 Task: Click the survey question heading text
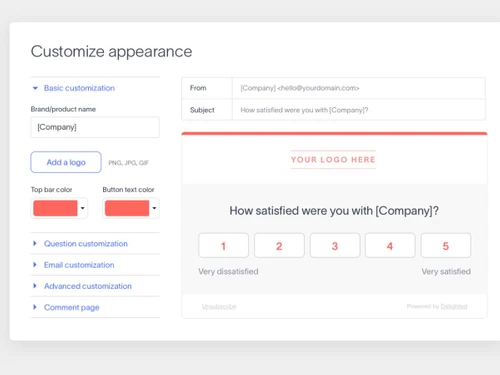click(x=334, y=211)
